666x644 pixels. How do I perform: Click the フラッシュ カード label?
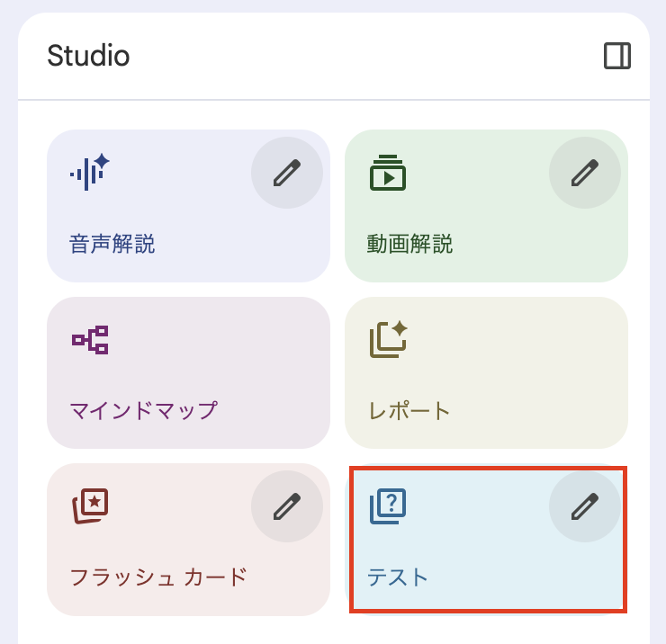158,577
